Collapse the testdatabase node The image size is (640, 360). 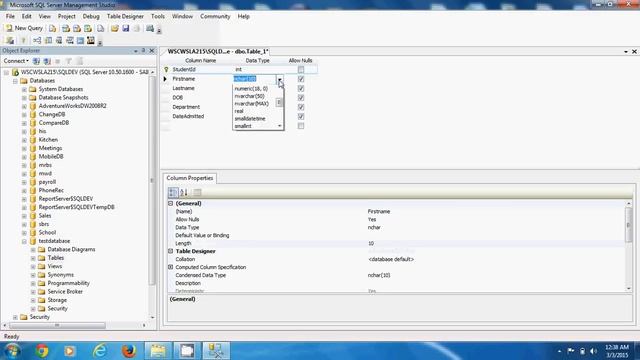[24, 241]
